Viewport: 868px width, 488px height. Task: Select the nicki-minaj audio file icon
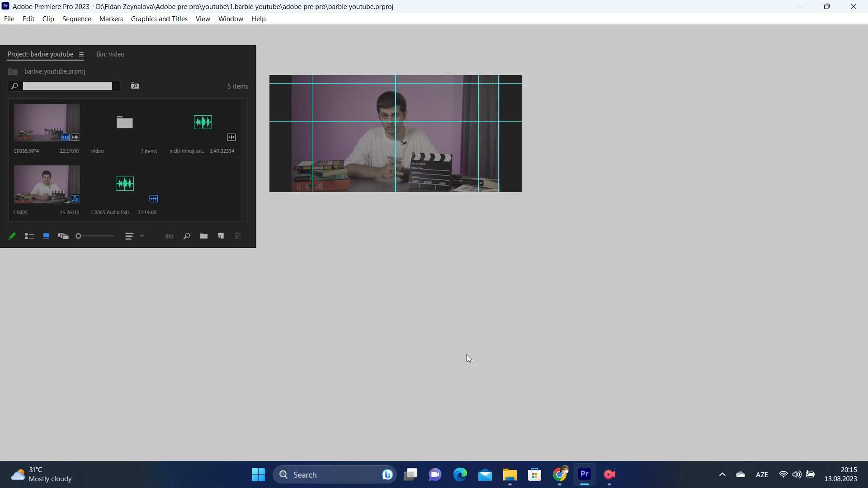(203, 122)
